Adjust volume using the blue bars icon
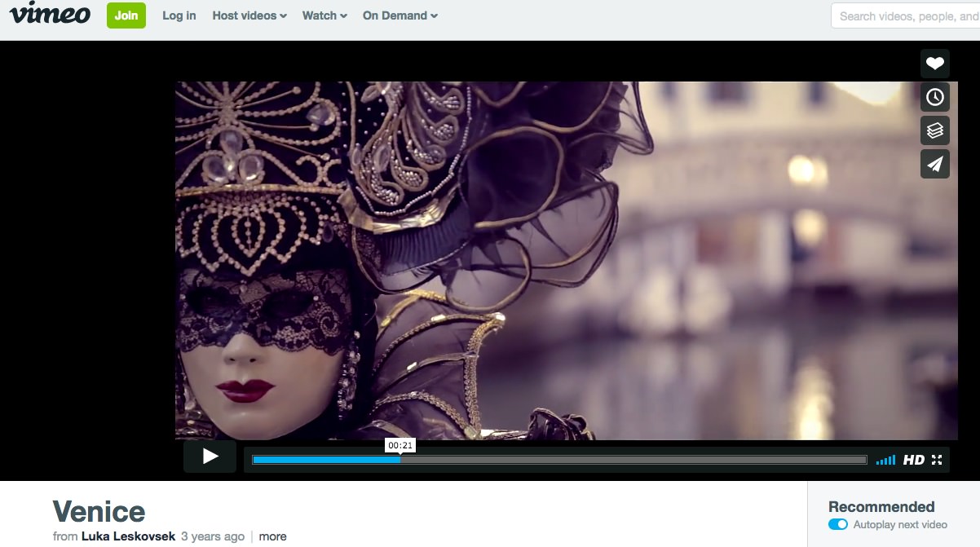This screenshot has height=547, width=980. coord(885,461)
